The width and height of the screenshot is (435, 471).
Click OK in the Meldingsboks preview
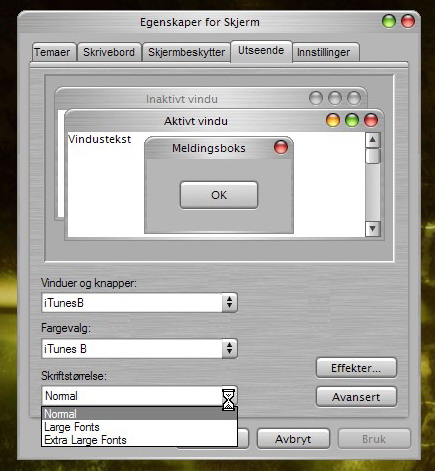(x=219, y=195)
